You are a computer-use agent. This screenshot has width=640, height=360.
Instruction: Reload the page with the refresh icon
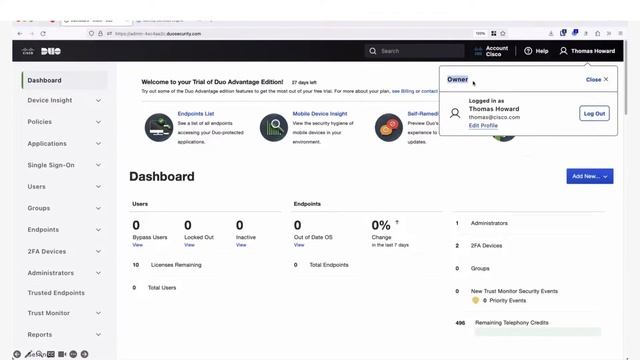[x=43, y=33]
